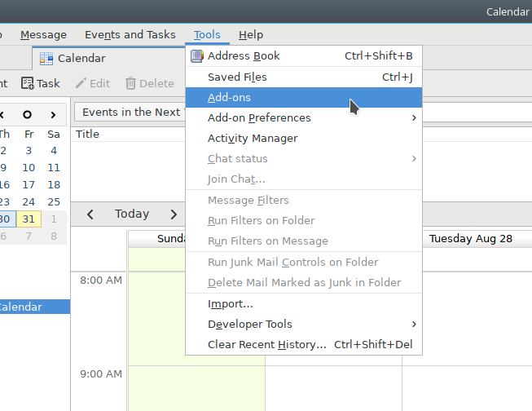
Task: Click the Address Book icon in menu
Action: pos(196,56)
